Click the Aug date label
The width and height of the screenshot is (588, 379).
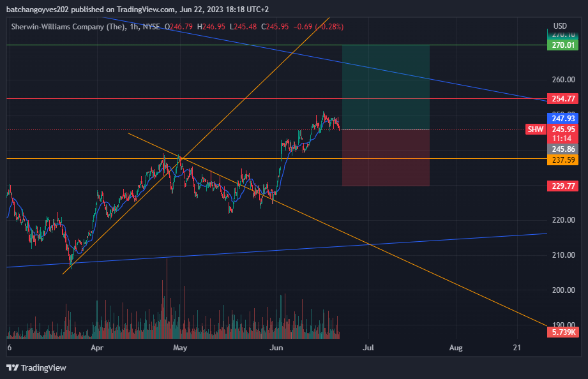coord(456,348)
